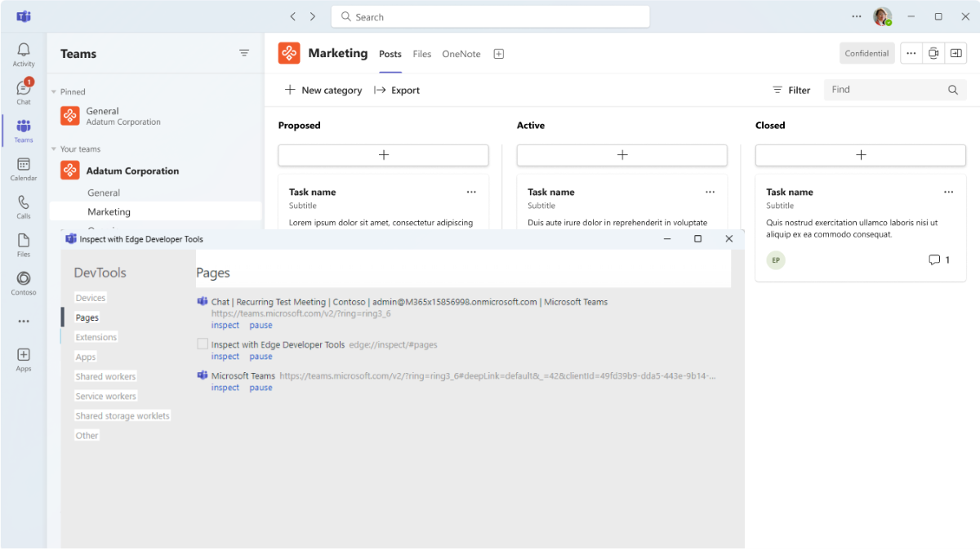Select Extensions in the DevTools sidebar
The image size is (980, 550).
(x=96, y=336)
